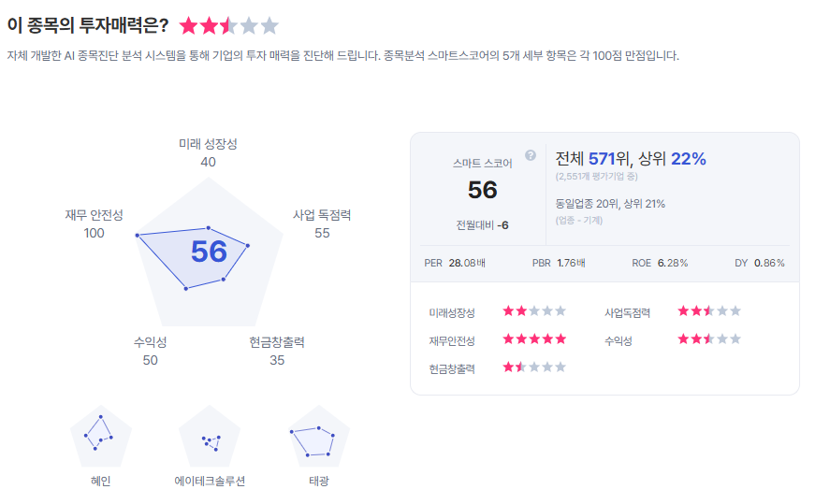Select the 미래 성장성 axis label on chart
Screen dimensions: 815x504
(x=208, y=144)
